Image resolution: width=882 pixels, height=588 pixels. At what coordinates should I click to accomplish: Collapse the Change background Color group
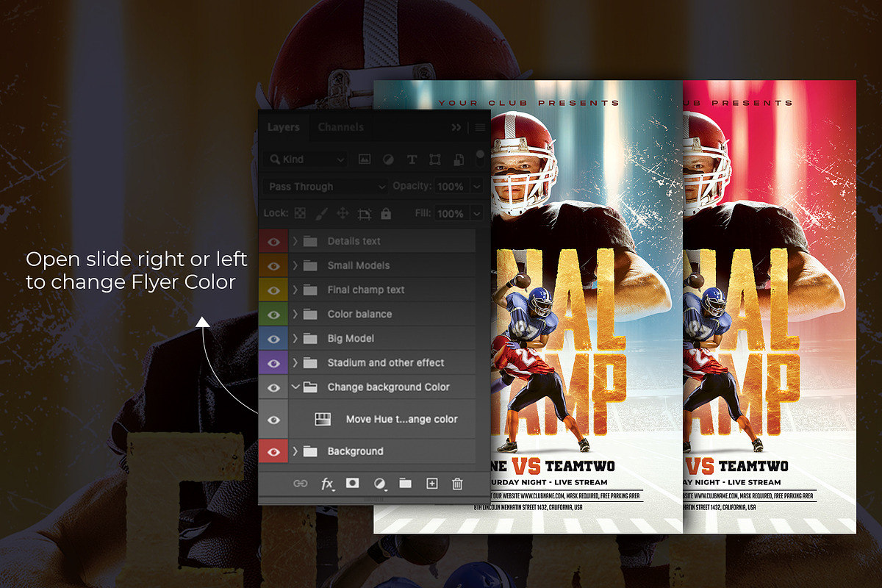295,387
